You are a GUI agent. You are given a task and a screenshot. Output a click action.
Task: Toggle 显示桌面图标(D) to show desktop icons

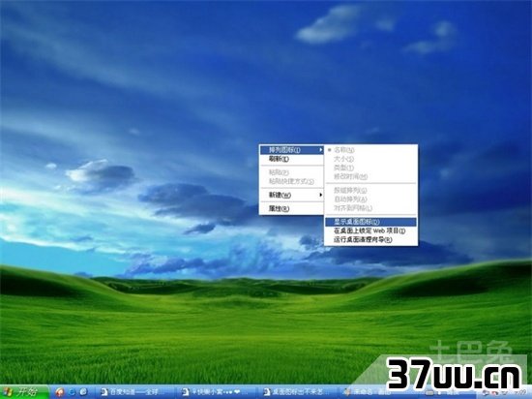pyautogui.click(x=370, y=222)
